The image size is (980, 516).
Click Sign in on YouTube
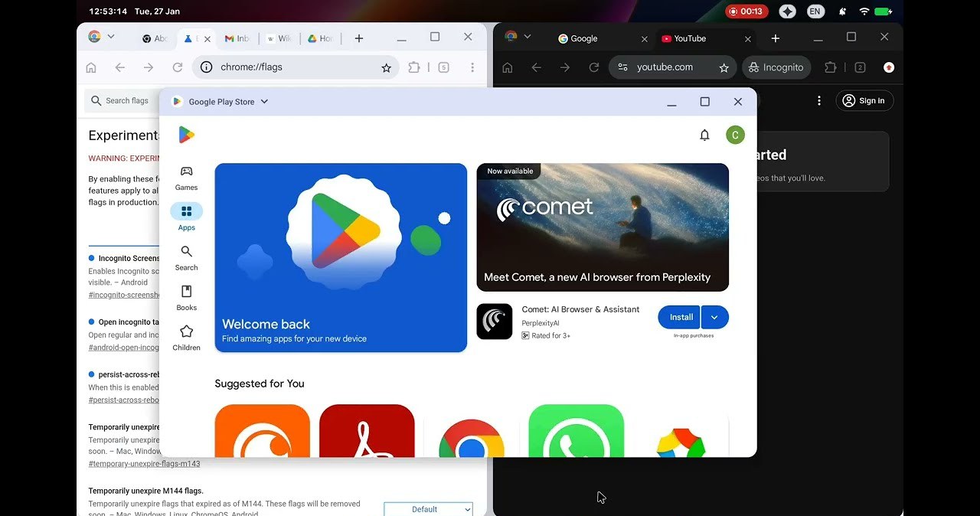click(x=864, y=100)
